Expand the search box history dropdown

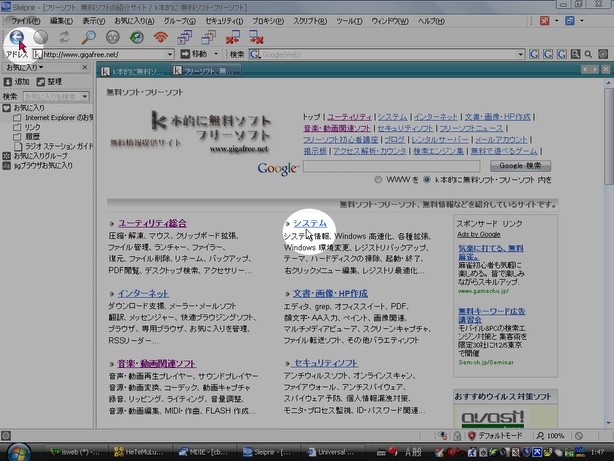(520, 54)
